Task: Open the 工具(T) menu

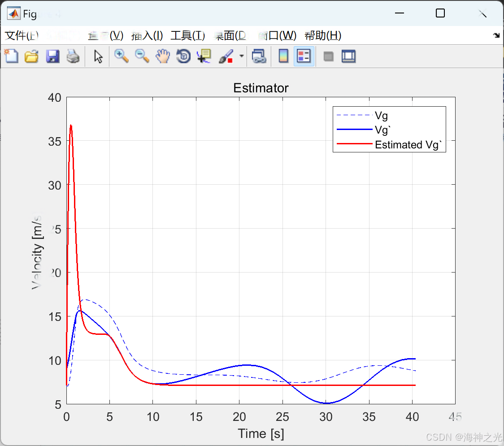Action: [188, 35]
